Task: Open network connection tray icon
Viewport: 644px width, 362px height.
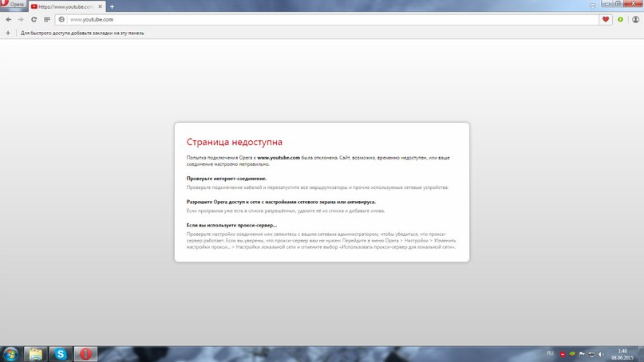Action: 592,354
